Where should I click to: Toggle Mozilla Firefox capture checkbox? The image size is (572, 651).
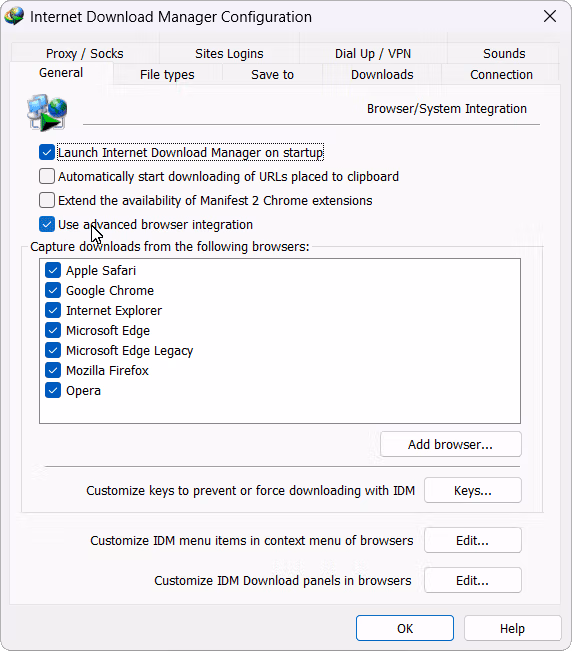[x=53, y=370]
